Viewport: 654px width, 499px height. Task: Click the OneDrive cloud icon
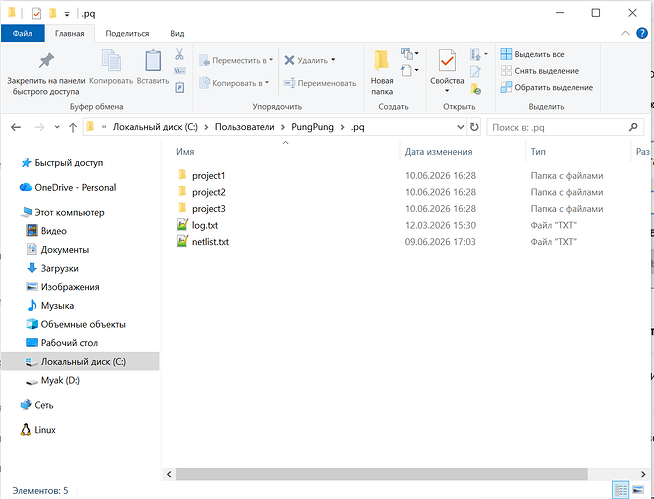[26, 187]
